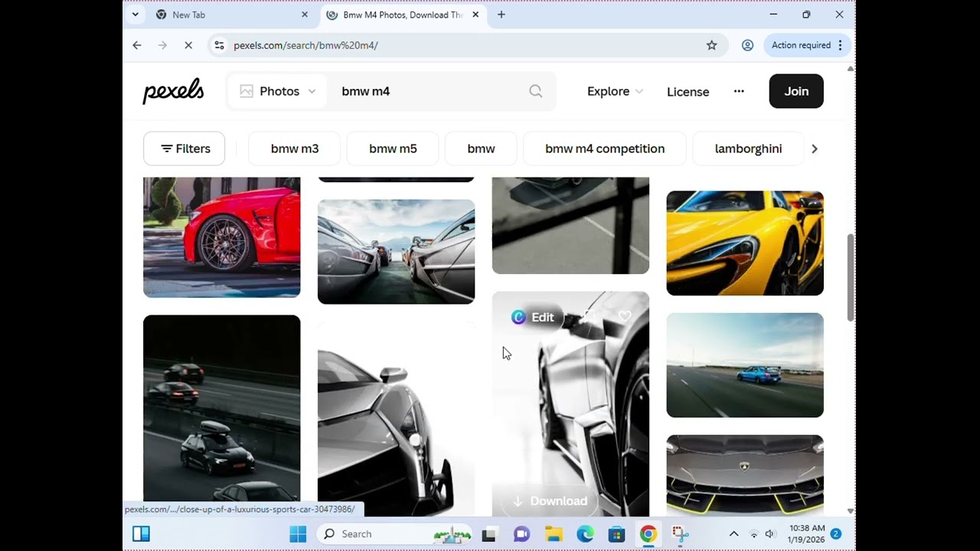Open the tab search dropdown arrow

[136, 15]
